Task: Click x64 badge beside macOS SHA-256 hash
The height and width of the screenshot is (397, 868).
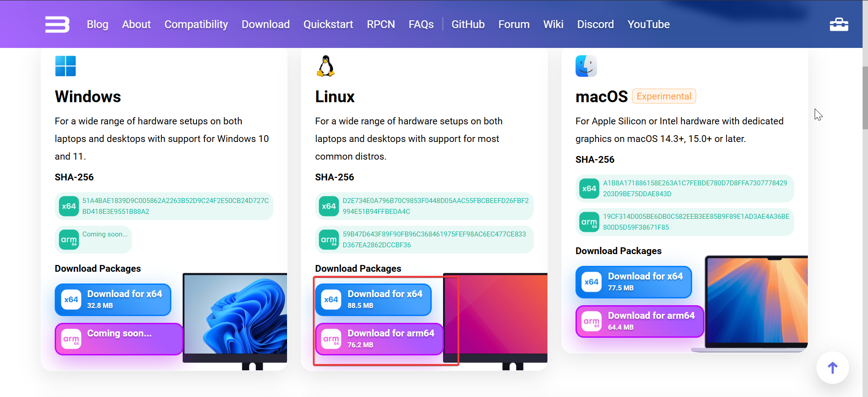Action: pos(590,189)
